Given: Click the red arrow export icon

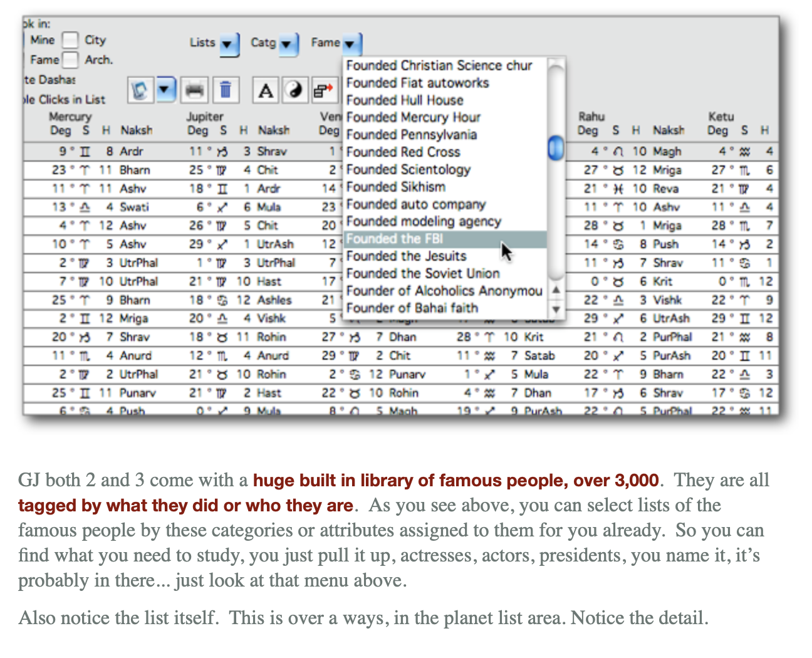Looking at the screenshot, I should click(x=323, y=90).
